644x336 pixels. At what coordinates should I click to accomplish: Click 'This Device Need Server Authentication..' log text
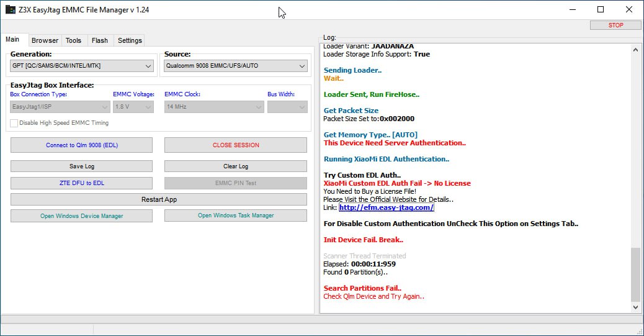(x=395, y=143)
